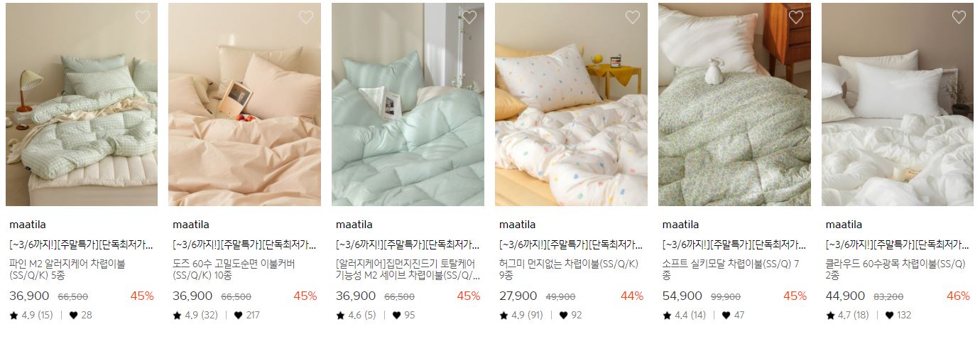The height and width of the screenshot is (344, 980).
Task: Click the like count 217 heart
Action: (239, 315)
